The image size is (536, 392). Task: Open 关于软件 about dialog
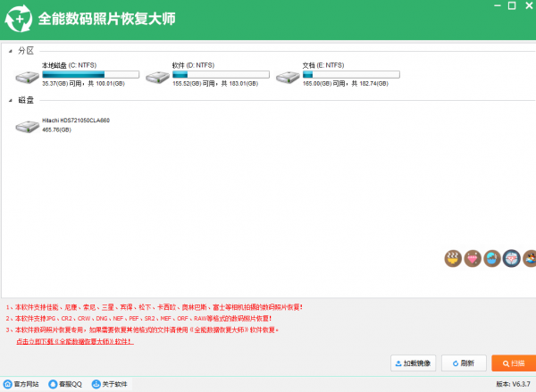(x=109, y=384)
